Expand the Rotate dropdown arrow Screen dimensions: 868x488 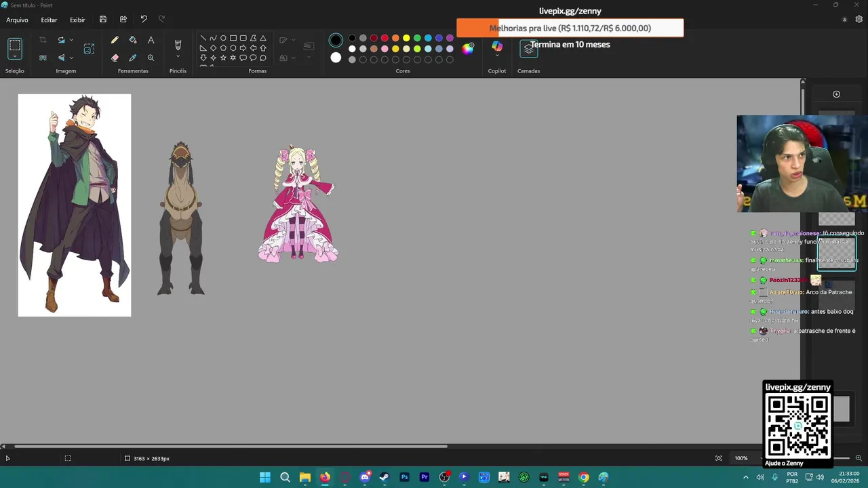pos(71,40)
